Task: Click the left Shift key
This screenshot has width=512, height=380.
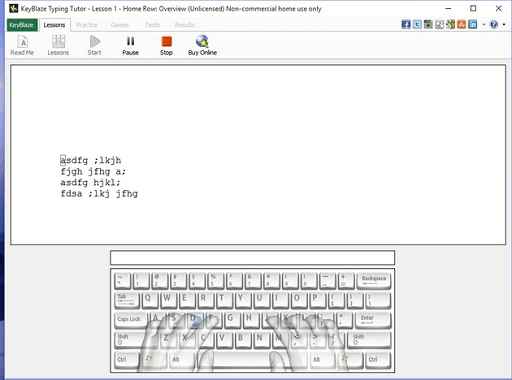Action: tap(136, 339)
